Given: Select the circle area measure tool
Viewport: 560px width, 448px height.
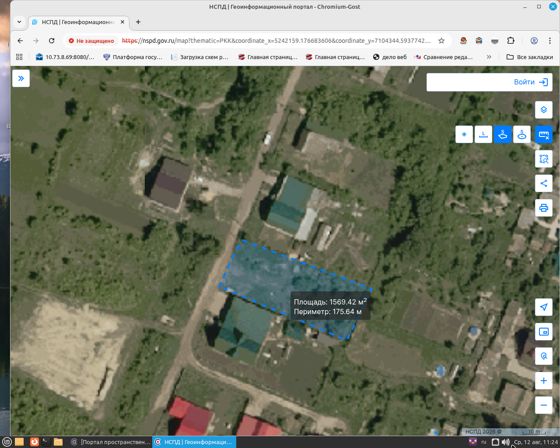Looking at the screenshot, I should coord(522,135).
